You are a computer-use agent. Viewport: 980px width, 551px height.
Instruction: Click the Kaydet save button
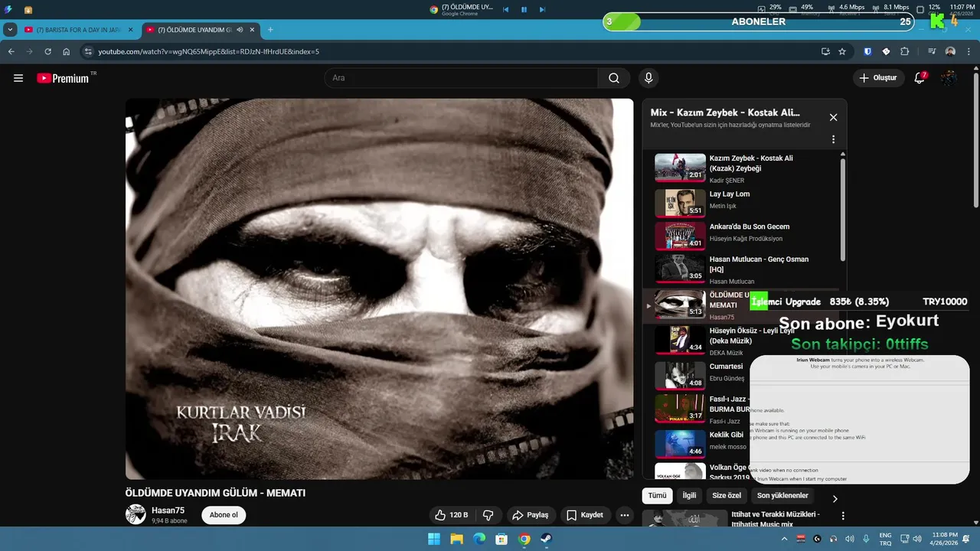pyautogui.click(x=585, y=515)
